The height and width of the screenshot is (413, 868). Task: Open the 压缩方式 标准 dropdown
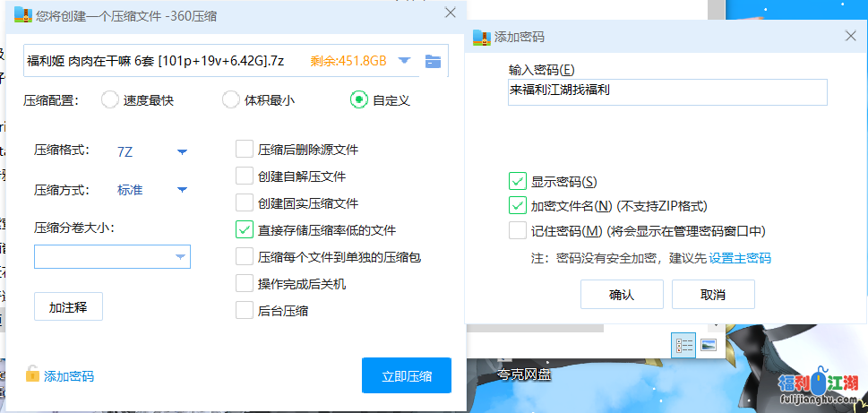tap(182, 189)
